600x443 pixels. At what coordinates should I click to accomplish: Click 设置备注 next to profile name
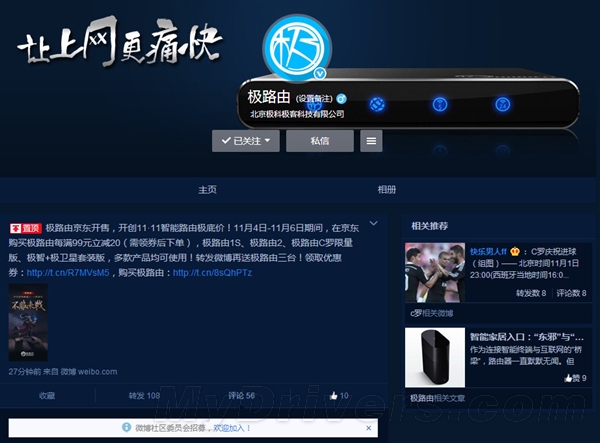(314, 99)
